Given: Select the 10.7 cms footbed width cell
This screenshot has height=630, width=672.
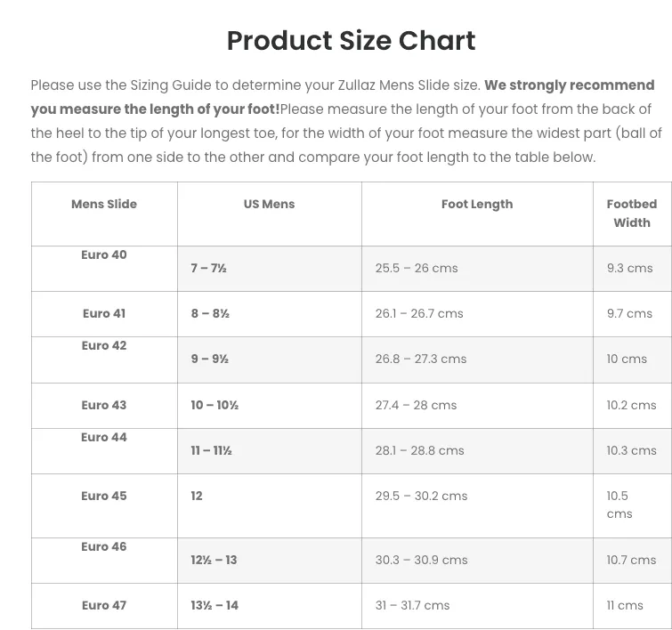Looking at the screenshot, I should 631,560.
